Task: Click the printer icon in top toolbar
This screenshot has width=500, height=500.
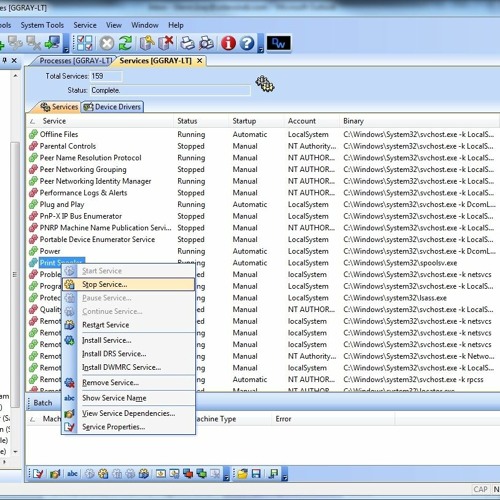Action: click(187, 43)
